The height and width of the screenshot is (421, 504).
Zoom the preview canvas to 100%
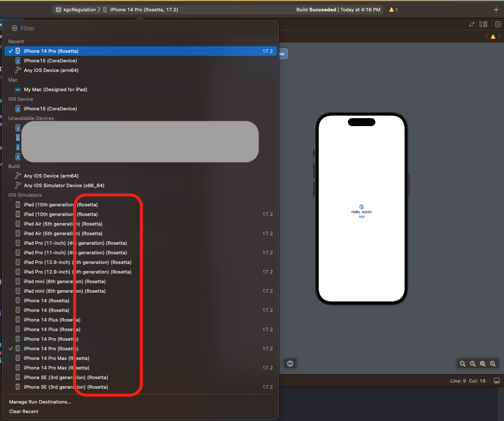[473, 363]
